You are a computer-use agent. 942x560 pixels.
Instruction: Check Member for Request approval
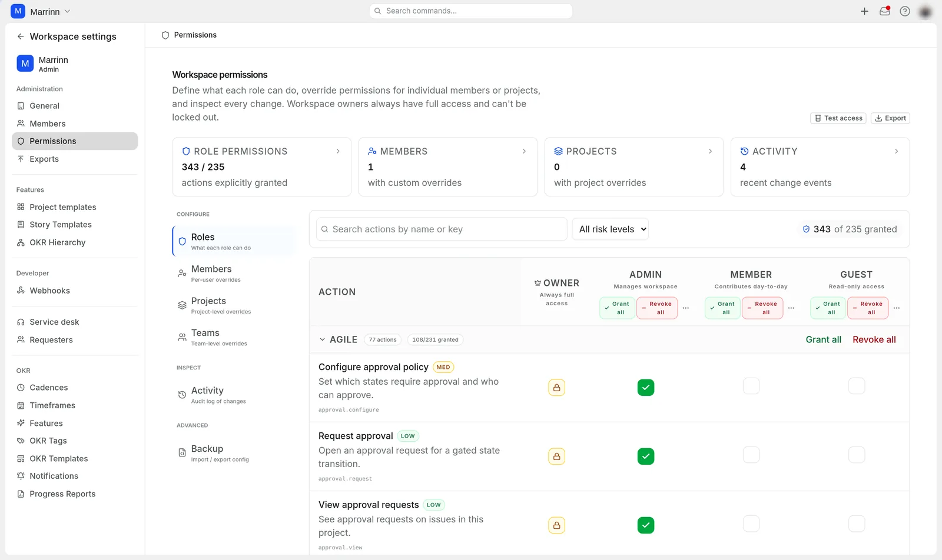click(x=751, y=455)
